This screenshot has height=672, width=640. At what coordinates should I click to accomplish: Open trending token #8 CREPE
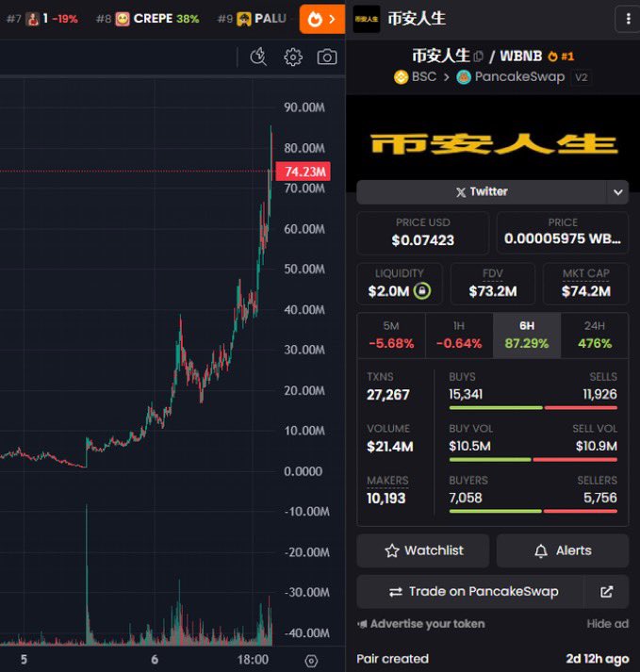(148, 19)
